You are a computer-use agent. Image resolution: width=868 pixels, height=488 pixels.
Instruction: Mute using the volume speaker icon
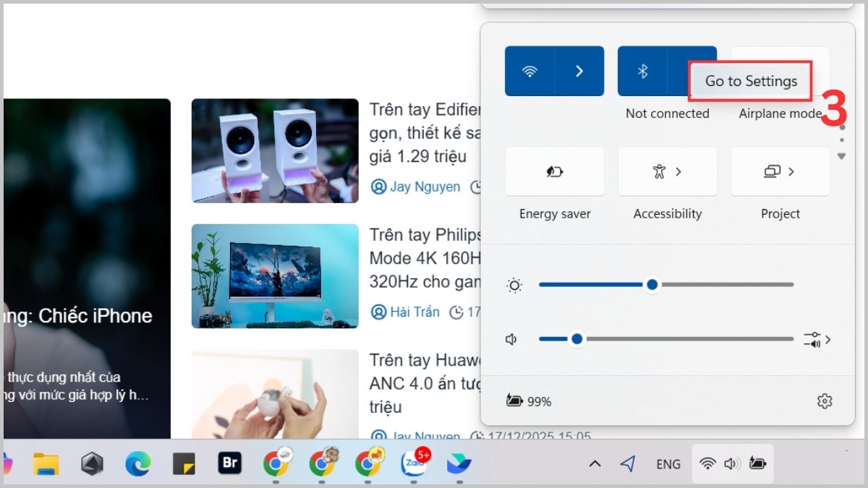(512, 339)
